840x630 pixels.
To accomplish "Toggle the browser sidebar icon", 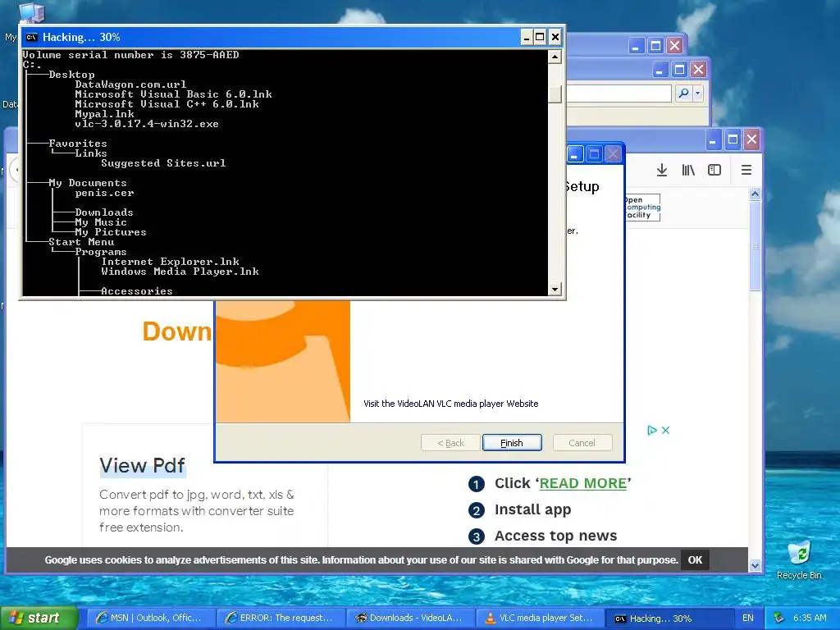I will (714, 170).
